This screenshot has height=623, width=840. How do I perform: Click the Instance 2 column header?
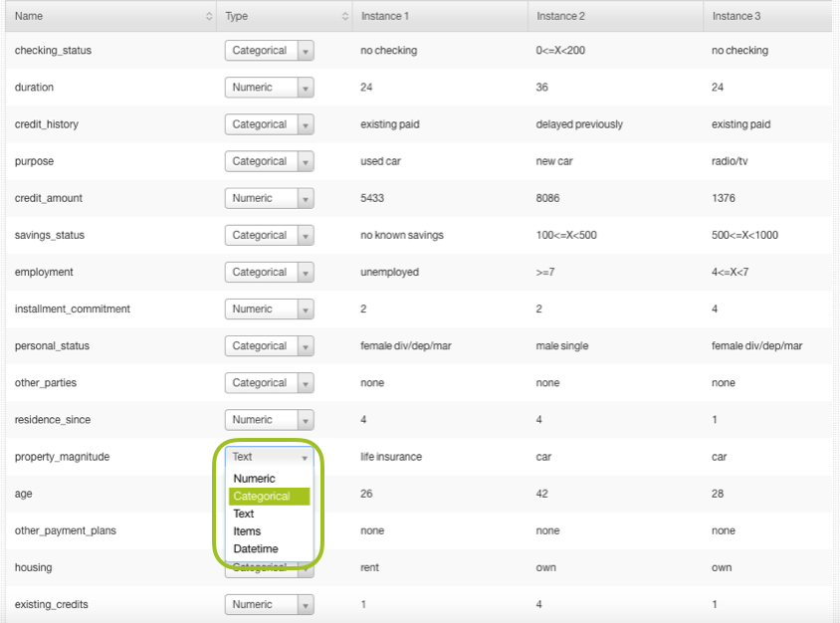(561, 15)
